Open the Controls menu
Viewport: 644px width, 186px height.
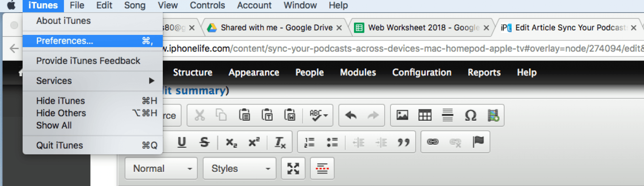point(207,5)
